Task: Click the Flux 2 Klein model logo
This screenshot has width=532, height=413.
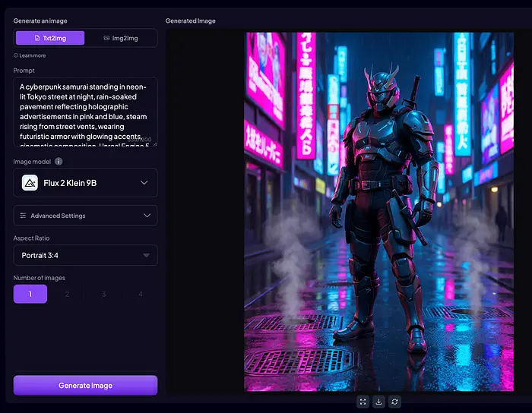Action: click(30, 183)
